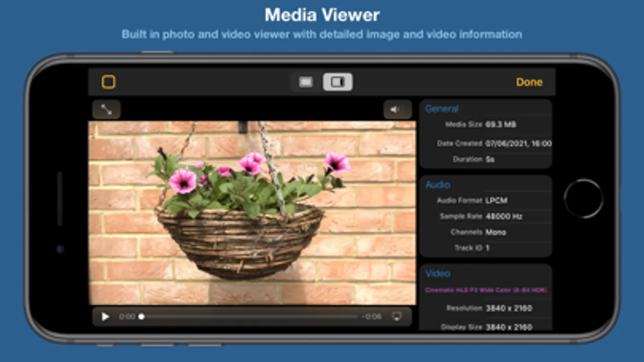This screenshot has height=362, width=644.
Task: Click the Display Size value 3840 x 2160
Action: point(509,327)
